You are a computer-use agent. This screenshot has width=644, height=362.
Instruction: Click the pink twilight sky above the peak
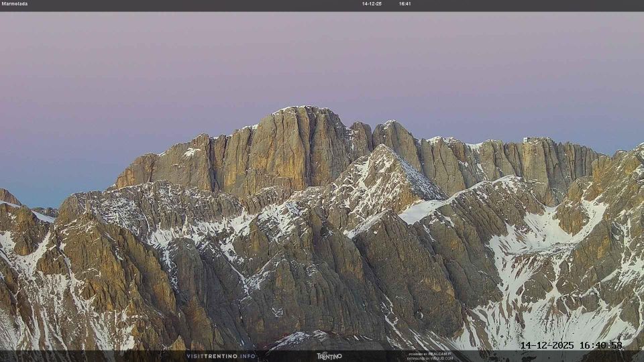302,60
